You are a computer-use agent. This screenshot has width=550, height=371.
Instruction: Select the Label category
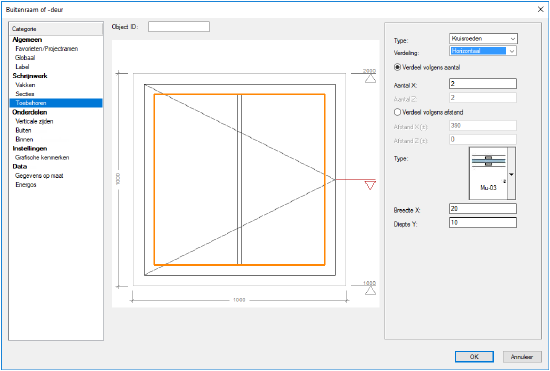click(22, 67)
